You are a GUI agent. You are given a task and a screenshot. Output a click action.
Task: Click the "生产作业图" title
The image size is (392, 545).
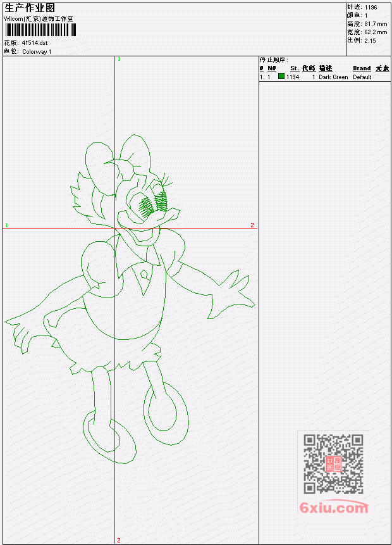(30, 8)
